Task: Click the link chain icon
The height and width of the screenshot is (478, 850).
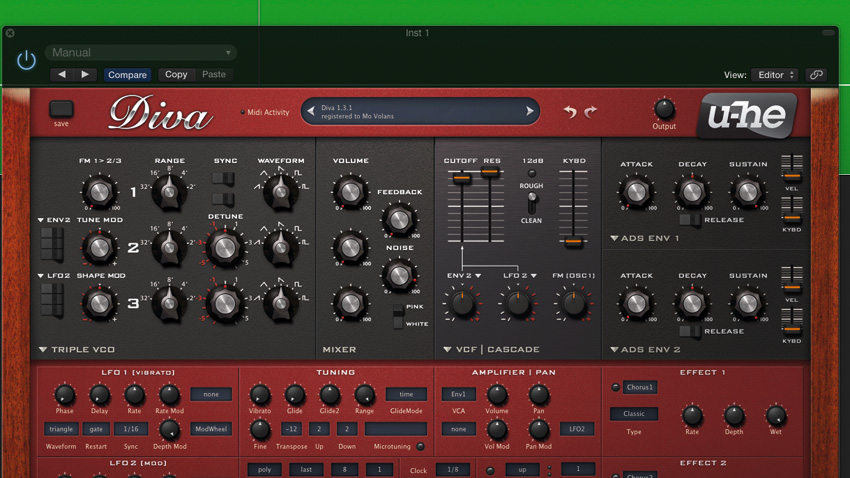Action: (816, 75)
